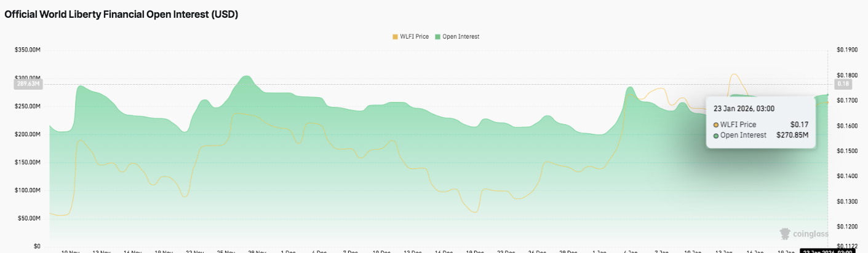
Task: Click the $0.1900 right axis label
Action: click(848, 50)
